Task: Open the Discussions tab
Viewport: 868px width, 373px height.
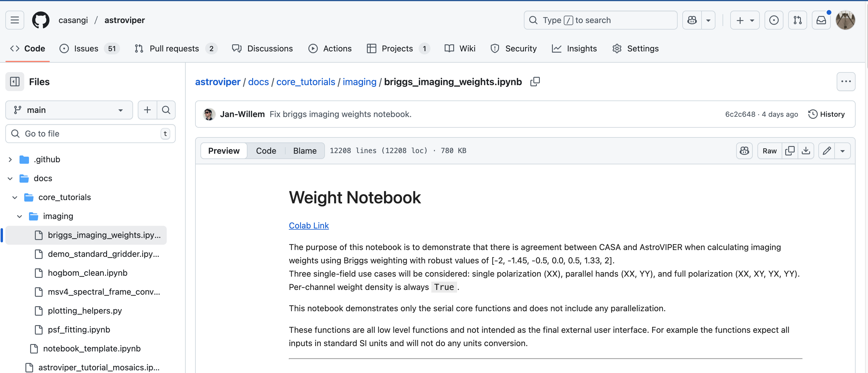Action: pos(263,48)
